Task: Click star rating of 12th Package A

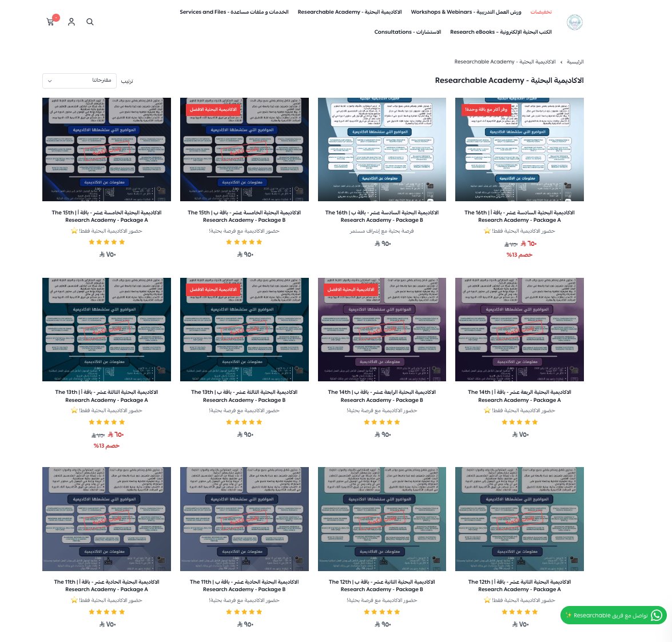Action: point(519,612)
